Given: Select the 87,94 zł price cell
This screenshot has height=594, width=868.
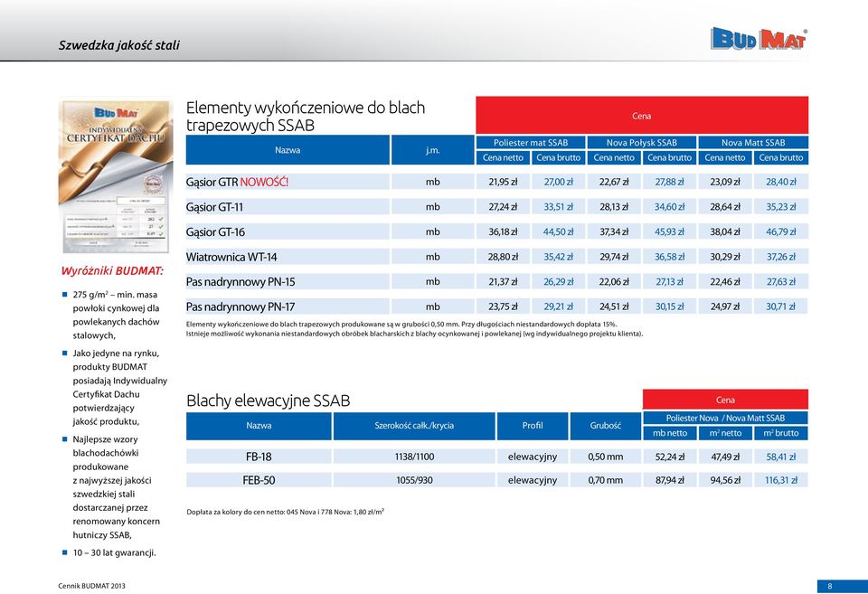Looking at the screenshot, I should [x=669, y=480].
